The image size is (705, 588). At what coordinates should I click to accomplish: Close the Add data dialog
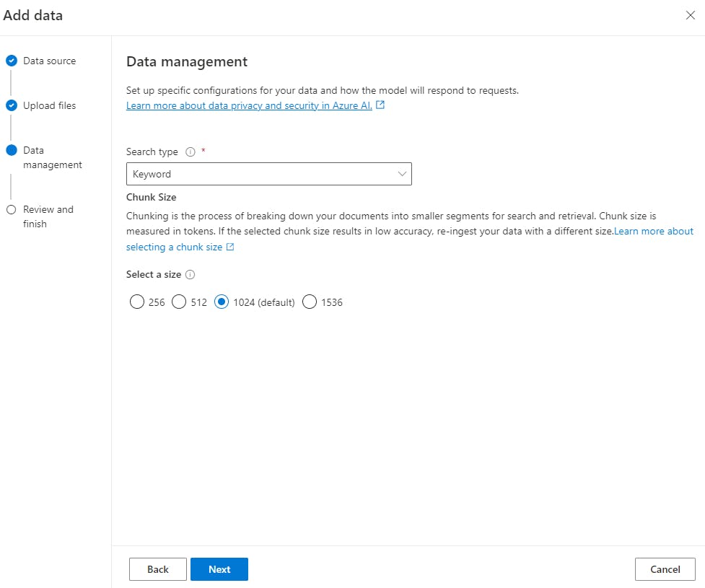(690, 16)
